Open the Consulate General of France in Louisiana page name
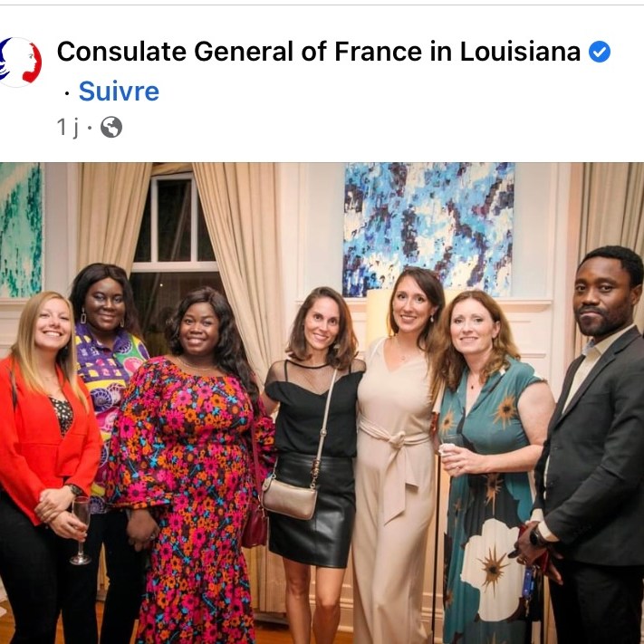The height and width of the screenshot is (644, 644). 318,52
